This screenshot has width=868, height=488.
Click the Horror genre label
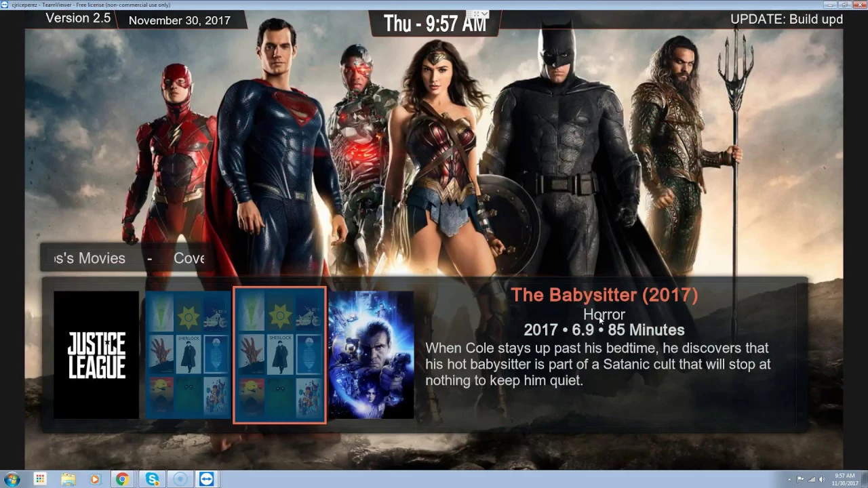point(604,314)
